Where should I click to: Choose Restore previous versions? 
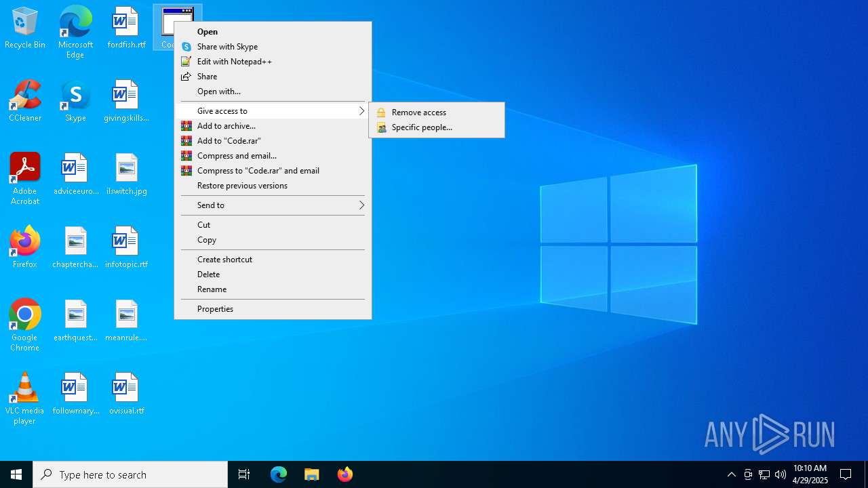[x=273, y=186]
